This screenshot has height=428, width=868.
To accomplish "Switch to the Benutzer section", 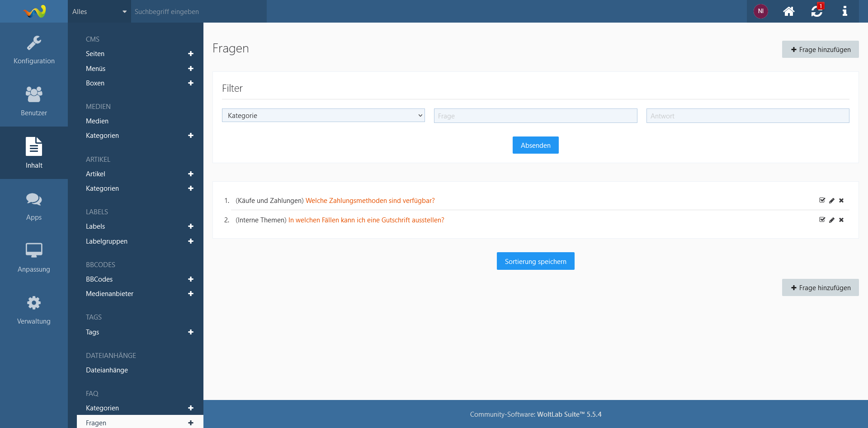I will [x=34, y=101].
